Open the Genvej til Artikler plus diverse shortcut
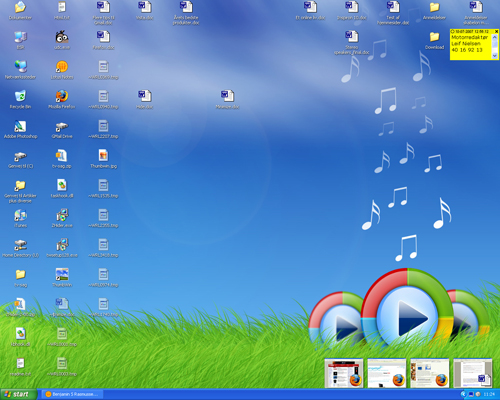 coord(20,185)
